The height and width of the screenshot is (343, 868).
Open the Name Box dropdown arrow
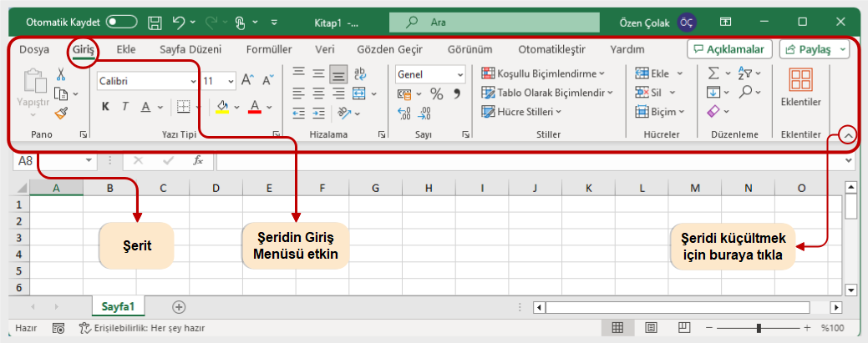(89, 160)
